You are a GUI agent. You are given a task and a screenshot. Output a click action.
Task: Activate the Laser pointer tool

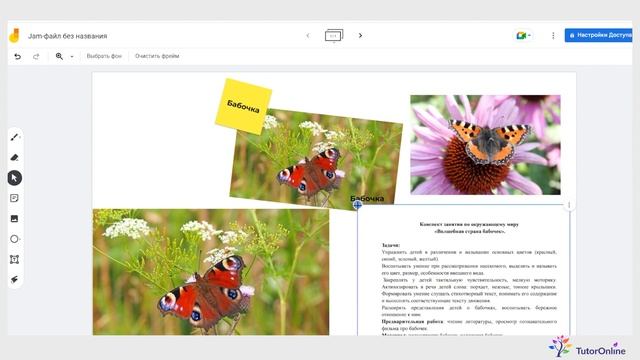click(x=14, y=280)
